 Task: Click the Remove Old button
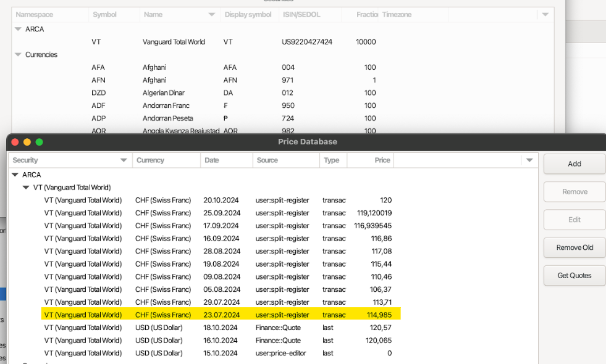tap(574, 247)
